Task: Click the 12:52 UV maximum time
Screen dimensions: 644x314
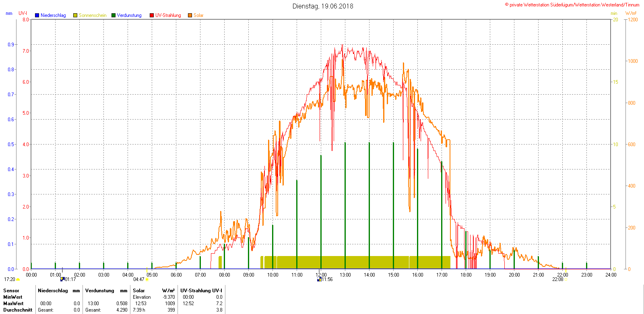Action: point(188,304)
